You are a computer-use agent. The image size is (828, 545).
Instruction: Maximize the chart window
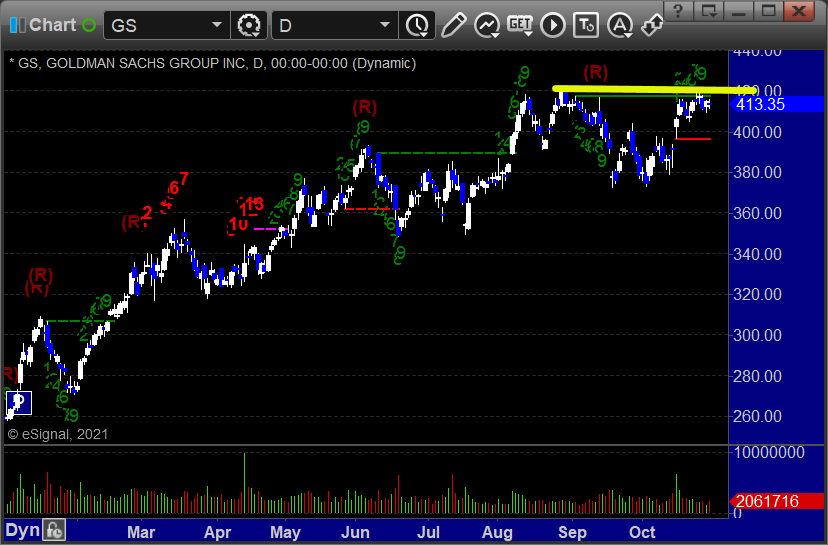pos(768,11)
